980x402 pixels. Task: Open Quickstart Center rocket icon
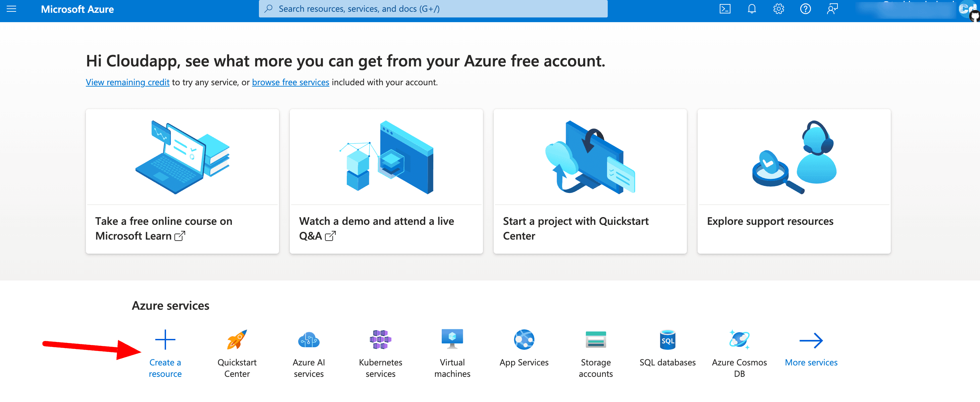click(237, 340)
